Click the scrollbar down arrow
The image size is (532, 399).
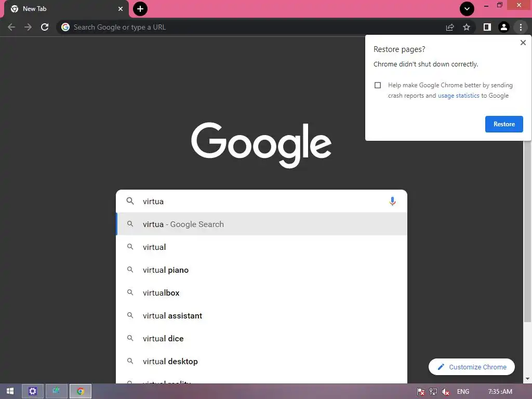pos(527,379)
